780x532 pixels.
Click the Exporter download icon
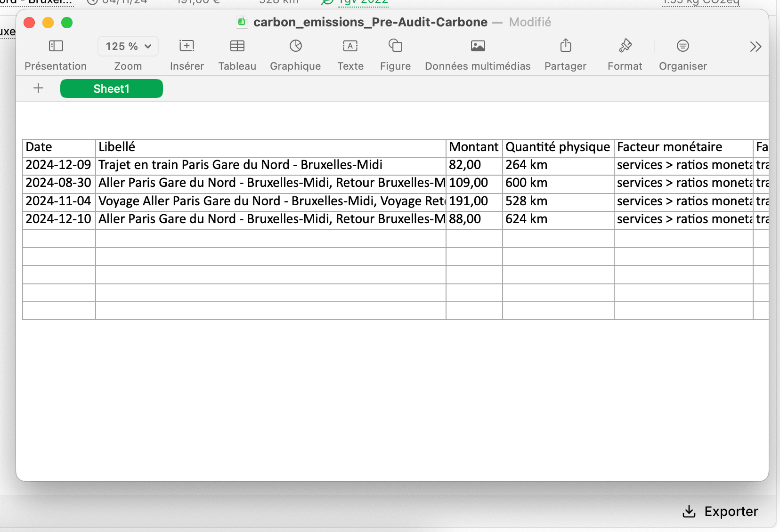tap(689, 511)
